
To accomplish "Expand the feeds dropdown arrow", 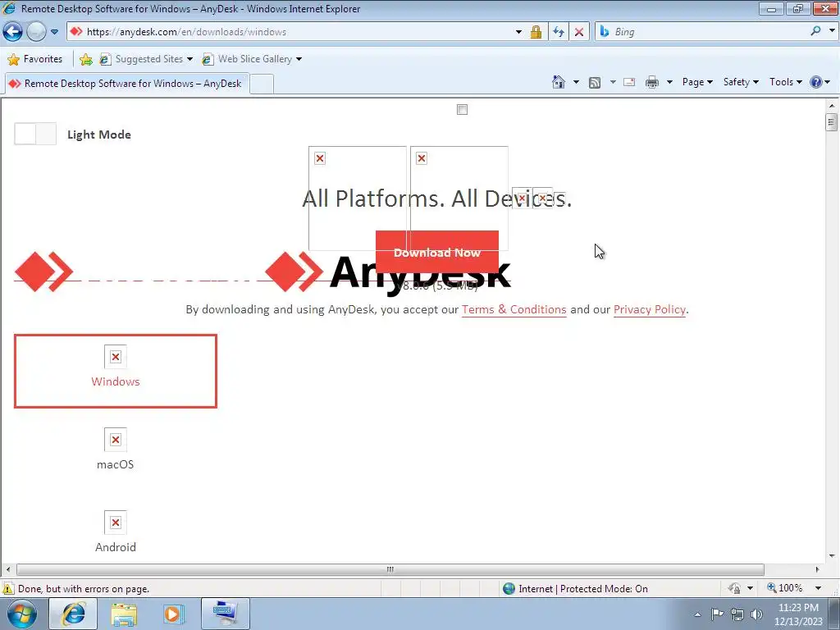I will [x=613, y=82].
